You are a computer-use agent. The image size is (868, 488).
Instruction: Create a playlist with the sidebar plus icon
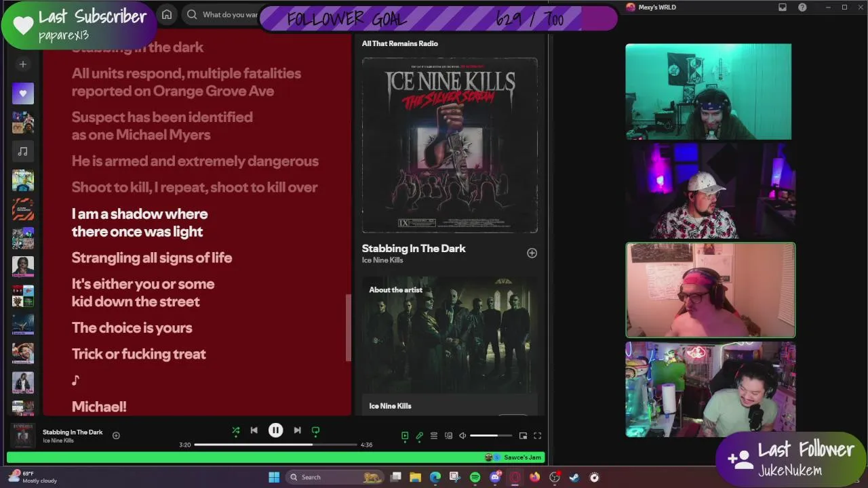(23, 64)
